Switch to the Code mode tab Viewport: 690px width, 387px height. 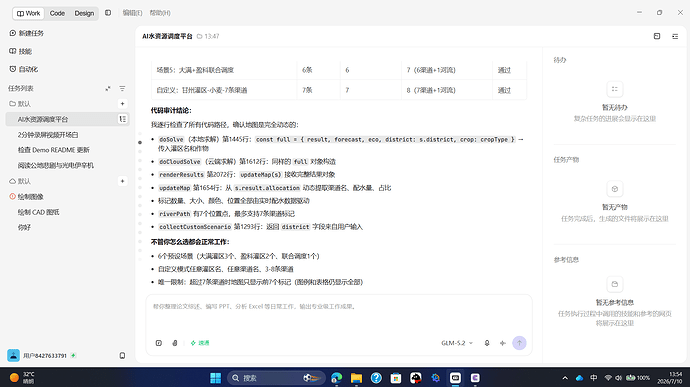57,13
